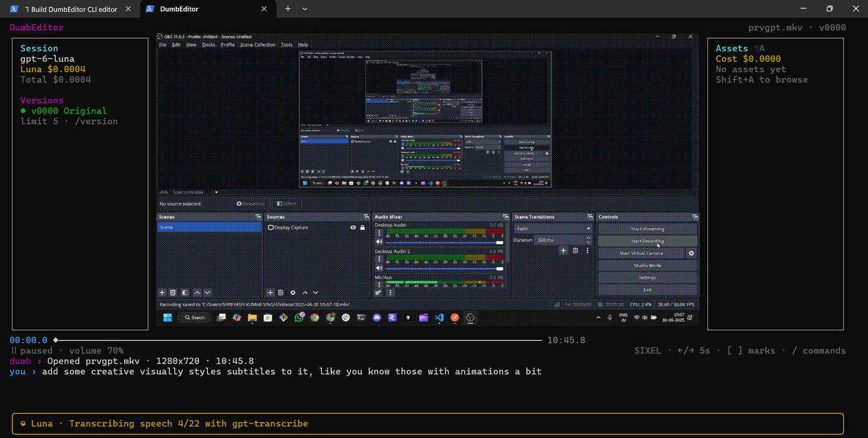Mute Desktop Audio with its speaker icon
This screenshot has width=868, height=438.
[x=379, y=242]
